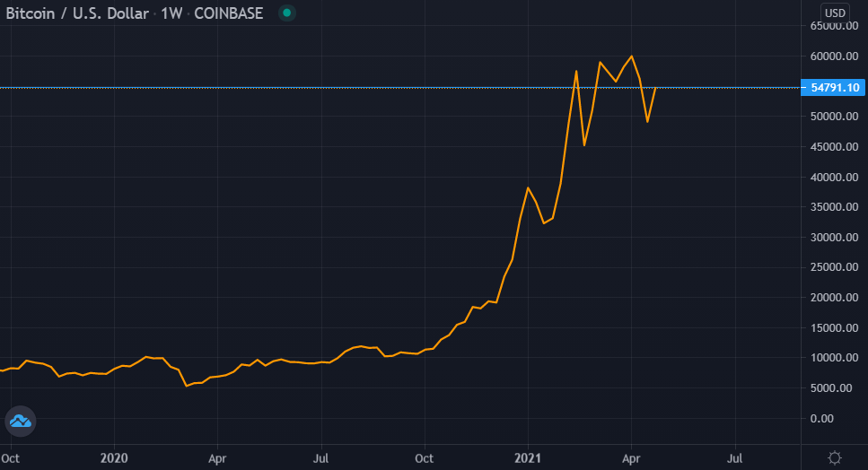Open chart settings gear icon
868x470 pixels.
(x=834, y=457)
